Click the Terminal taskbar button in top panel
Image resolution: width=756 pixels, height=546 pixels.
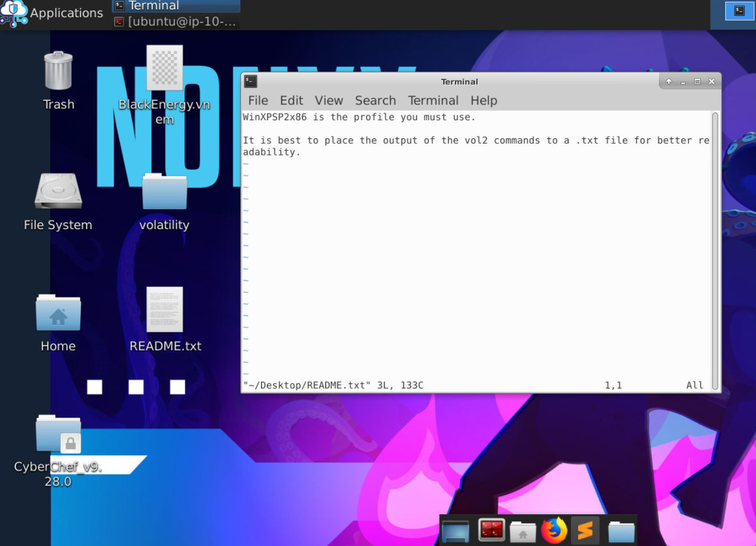[176, 6]
